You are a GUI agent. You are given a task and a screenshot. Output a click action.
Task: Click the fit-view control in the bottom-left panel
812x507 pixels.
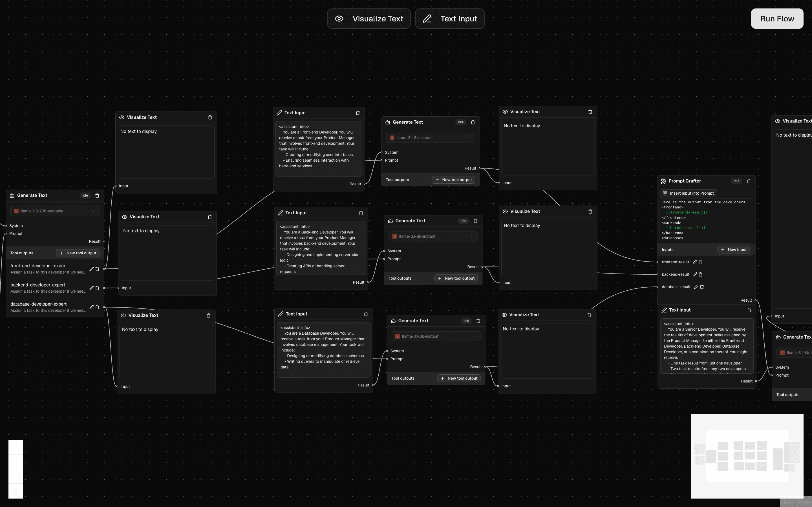(x=16, y=475)
